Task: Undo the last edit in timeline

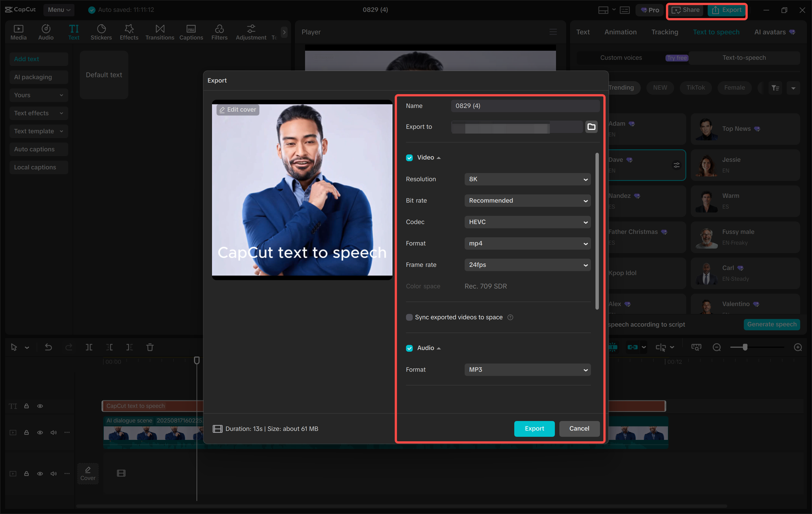Action: pyautogui.click(x=48, y=347)
